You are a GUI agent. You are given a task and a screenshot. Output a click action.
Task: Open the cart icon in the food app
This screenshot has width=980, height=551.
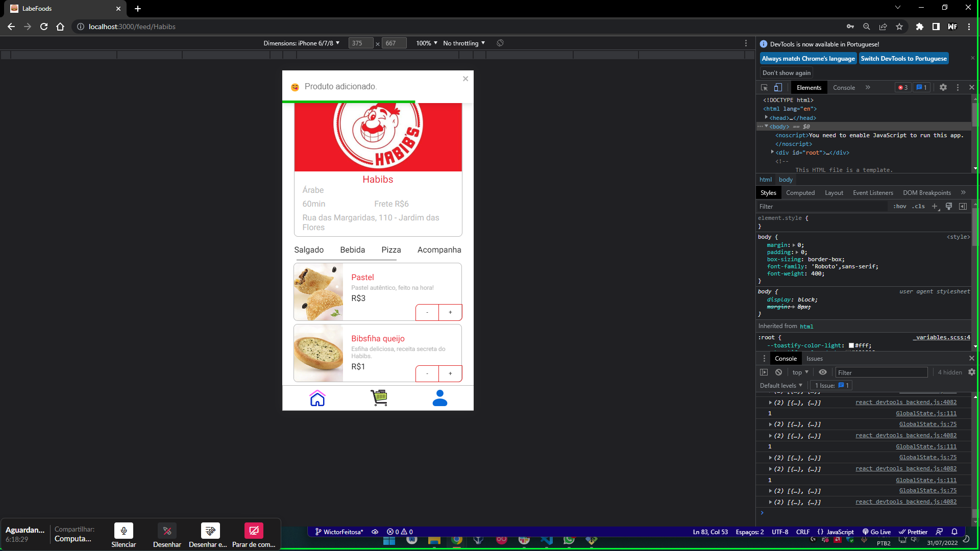point(378,397)
